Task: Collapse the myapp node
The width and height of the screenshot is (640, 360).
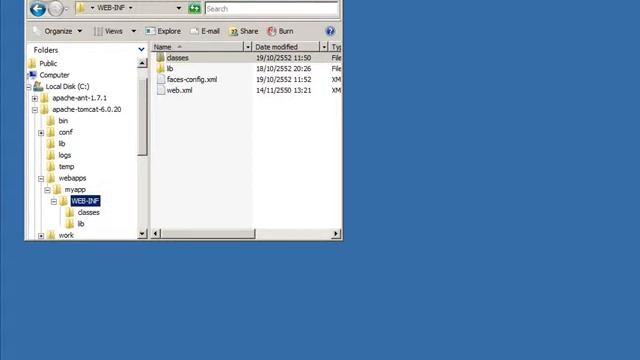Action: 48,190
